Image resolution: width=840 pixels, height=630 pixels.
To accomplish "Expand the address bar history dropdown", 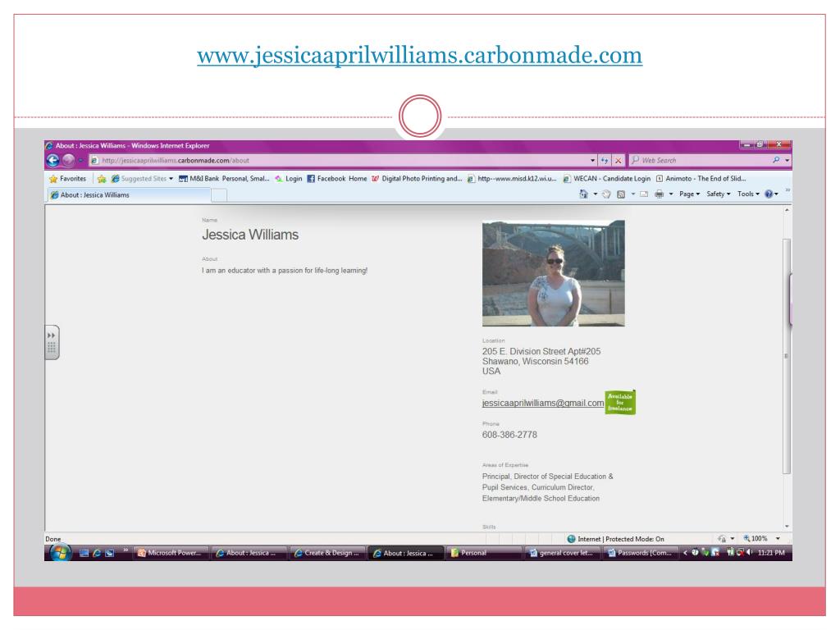I will coord(592,160).
